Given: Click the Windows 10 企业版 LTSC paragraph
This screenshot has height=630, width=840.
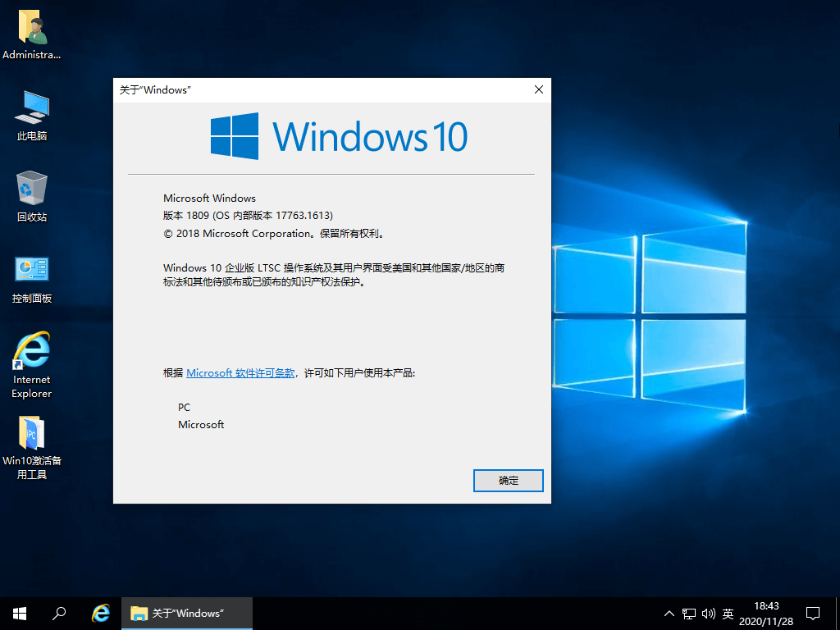Looking at the screenshot, I should (333, 274).
